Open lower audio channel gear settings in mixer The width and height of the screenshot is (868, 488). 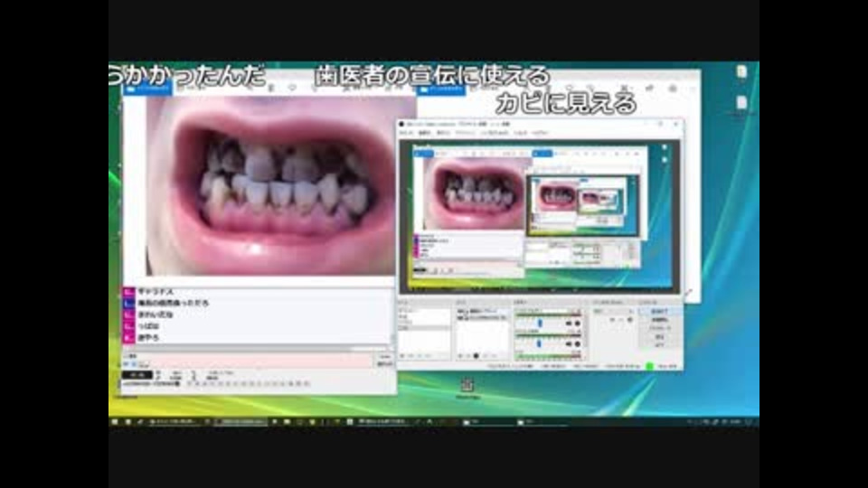pos(578,344)
